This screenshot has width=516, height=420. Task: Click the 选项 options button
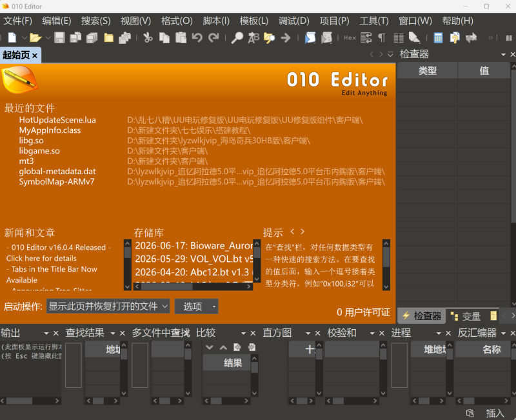[x=196, y=306]
